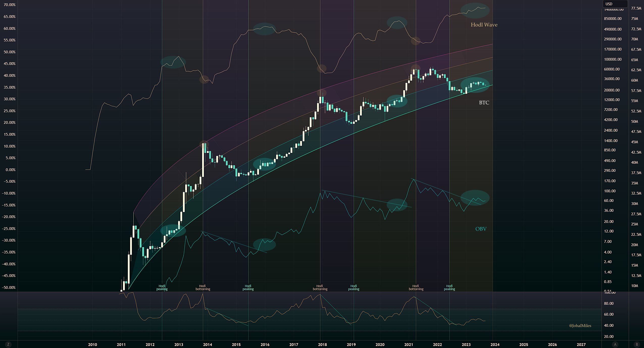Click the 77.5M value on far-right scale
Image resolution: width=644 pixels, height=348 pixels.
636,8
